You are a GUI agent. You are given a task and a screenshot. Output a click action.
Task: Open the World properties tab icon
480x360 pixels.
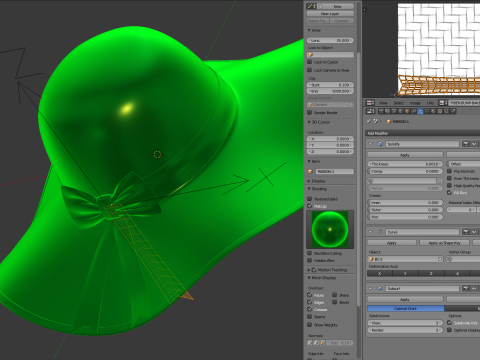400,111
